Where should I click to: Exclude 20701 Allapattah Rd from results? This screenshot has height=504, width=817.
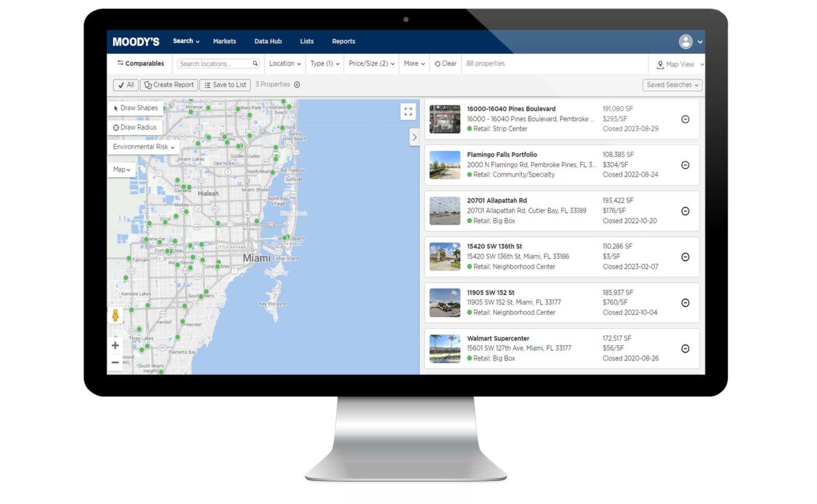click(x=685, y=211)
